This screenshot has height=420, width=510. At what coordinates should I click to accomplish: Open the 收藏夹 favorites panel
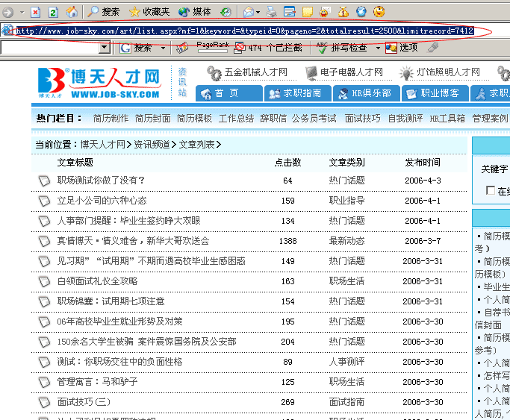(x=149, y=12)
